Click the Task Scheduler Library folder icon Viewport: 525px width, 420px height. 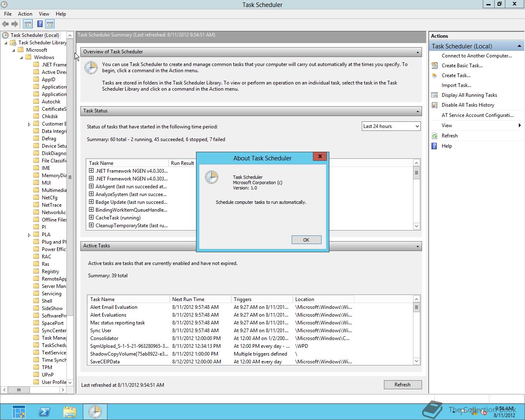coord(14,43)
